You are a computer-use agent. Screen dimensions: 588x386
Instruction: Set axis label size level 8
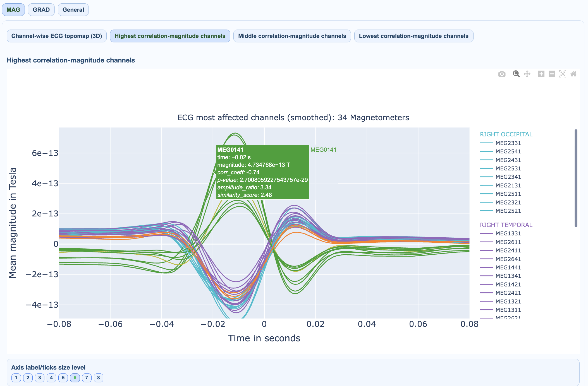coord(98,378)
